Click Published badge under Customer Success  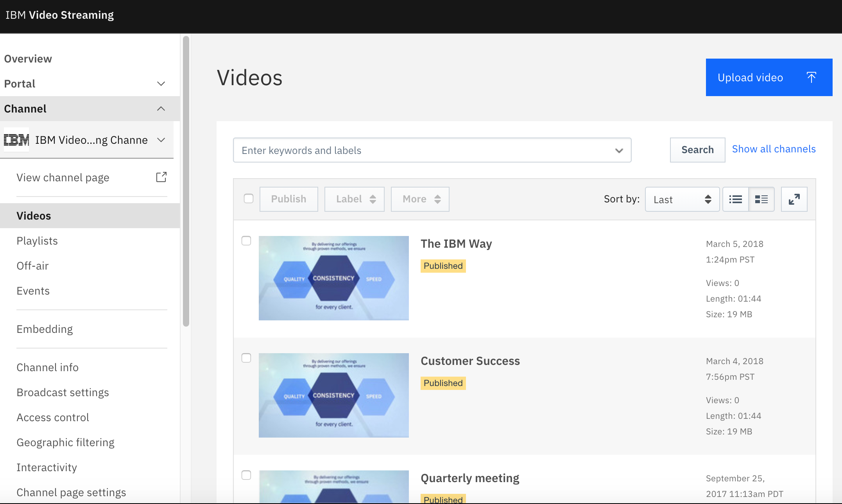click(443, 383)
